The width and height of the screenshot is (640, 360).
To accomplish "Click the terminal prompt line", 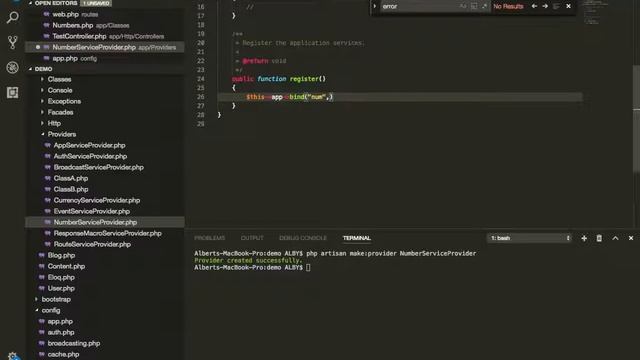I will [252, 268].
